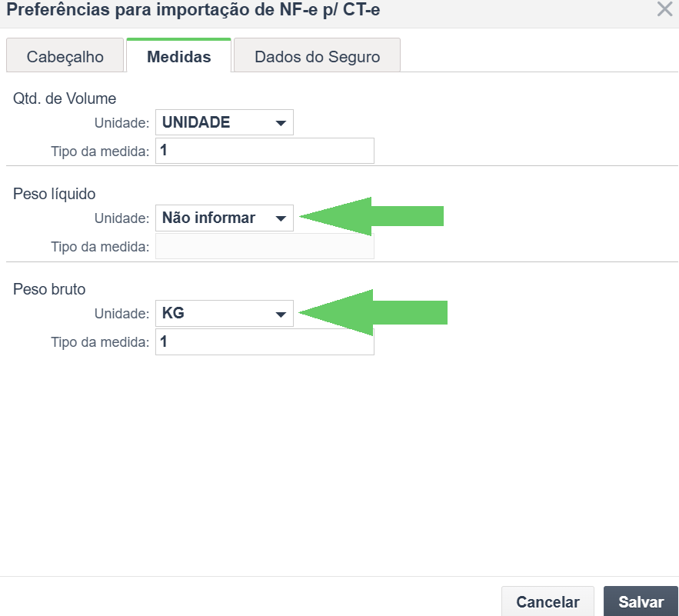
Task: Switch to the Cabeçalho tab
Action: (x=65, y=55)
